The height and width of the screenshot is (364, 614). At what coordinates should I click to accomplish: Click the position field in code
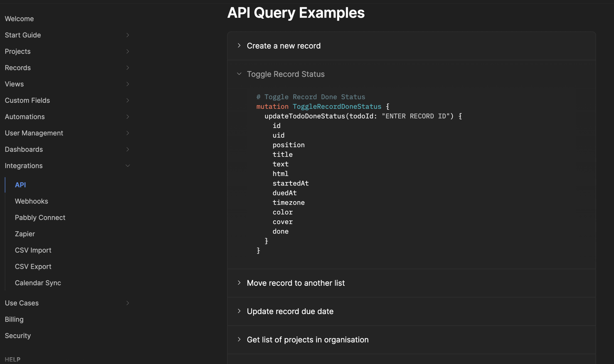[x=288, y=145]
